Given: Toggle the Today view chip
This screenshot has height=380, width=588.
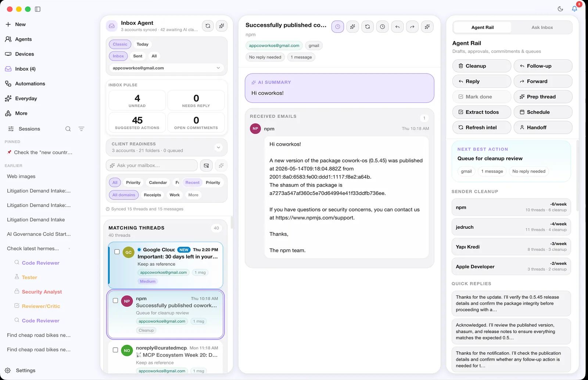Looking at the screenshot, I should [143, 44].
